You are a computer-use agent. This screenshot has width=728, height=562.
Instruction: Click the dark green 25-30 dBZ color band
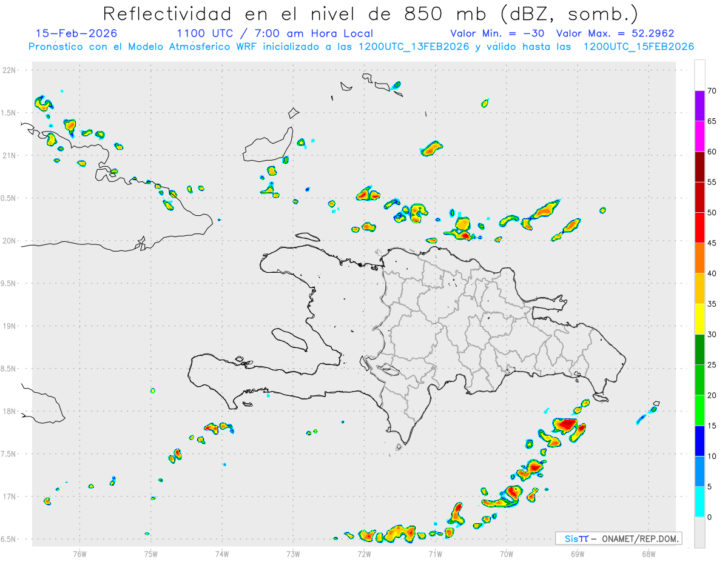click(700, 350)
